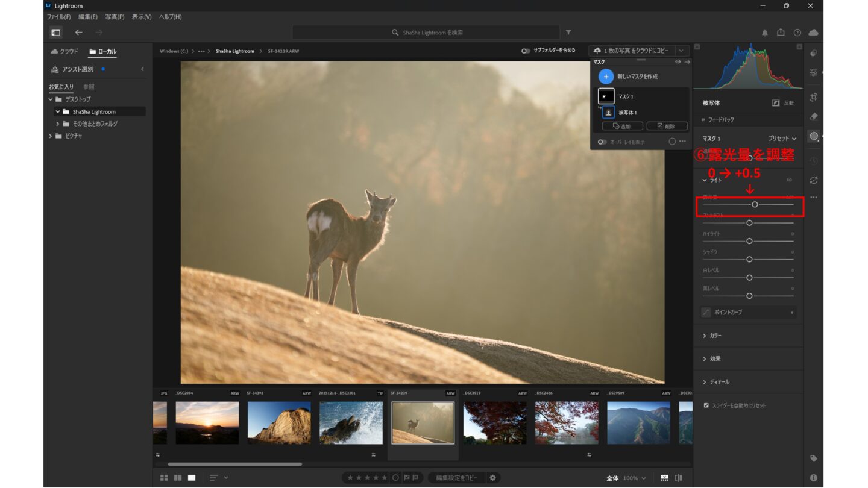Toggle Light section eye visibility
Image resolution: width=868 pixels, height=488 pixels.
coord(789,180)
